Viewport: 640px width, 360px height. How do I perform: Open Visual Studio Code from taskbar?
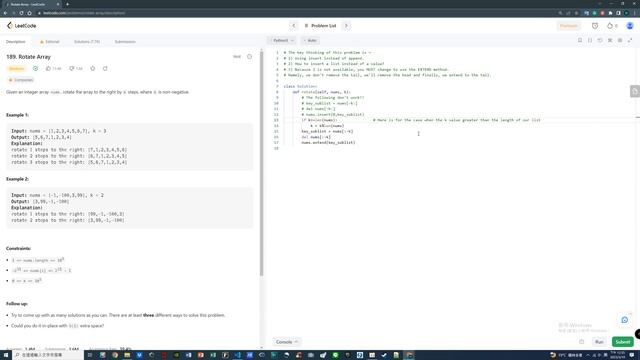point(237,355)
